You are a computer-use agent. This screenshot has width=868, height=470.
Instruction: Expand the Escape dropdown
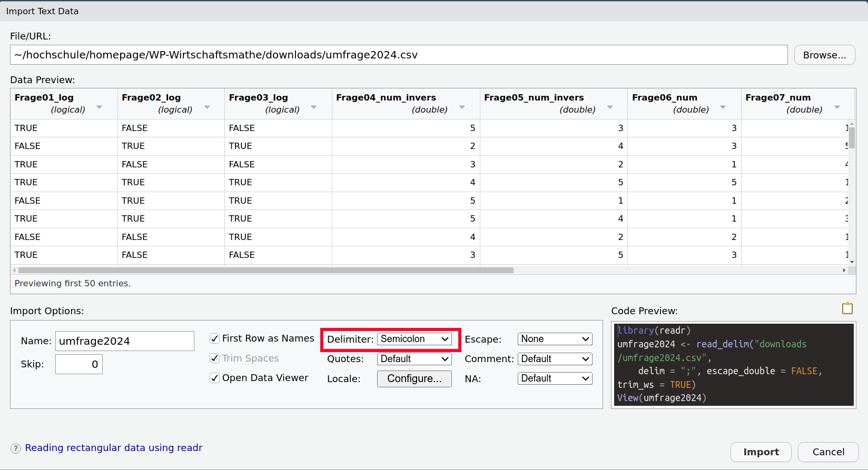point(555,339)
